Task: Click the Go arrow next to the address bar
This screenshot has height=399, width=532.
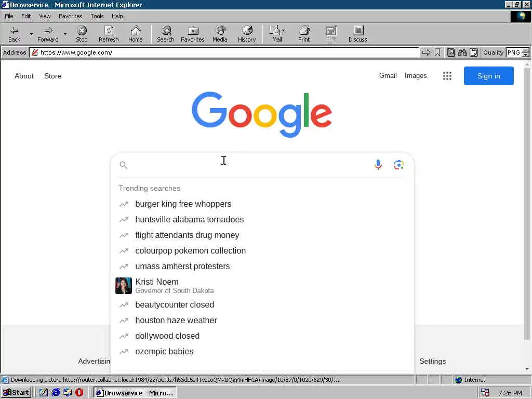Action: tap(426, 52)
